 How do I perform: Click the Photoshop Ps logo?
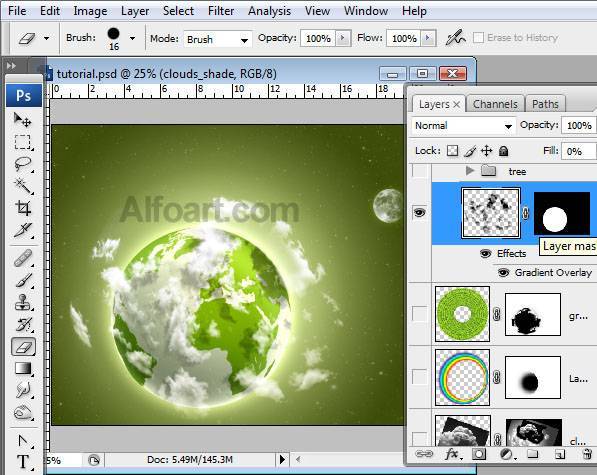(x=24, y=95)
